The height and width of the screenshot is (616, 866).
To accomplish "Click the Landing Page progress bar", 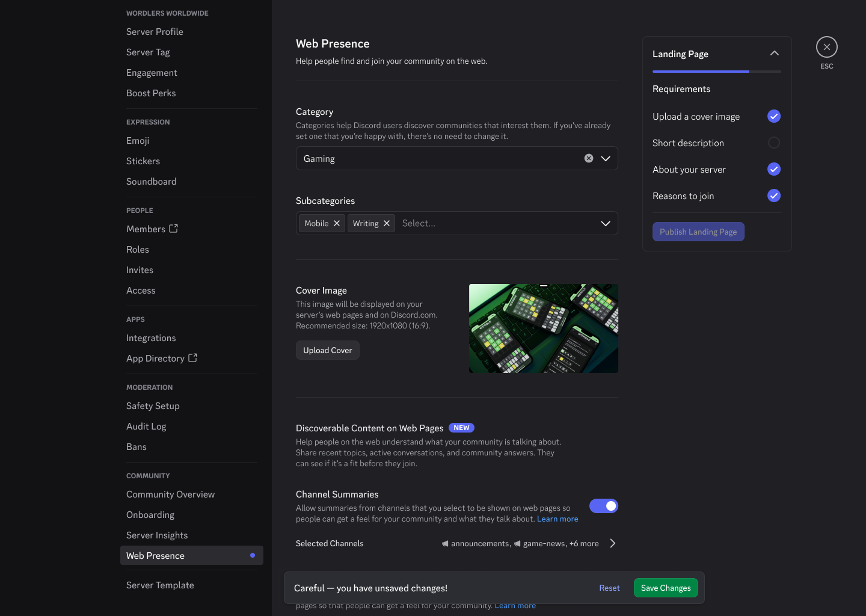I will pyautogui.click(x=717, y=72).
